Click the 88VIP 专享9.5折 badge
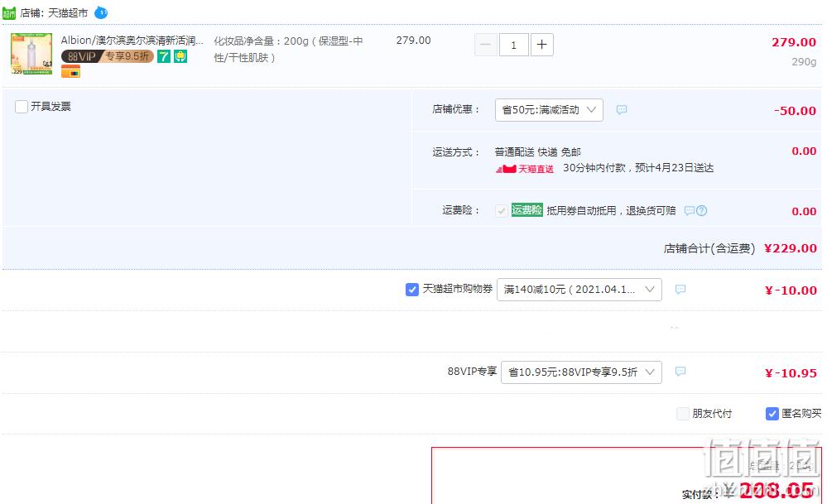This screenshot has width=827, height=504. tap(108, 56)
